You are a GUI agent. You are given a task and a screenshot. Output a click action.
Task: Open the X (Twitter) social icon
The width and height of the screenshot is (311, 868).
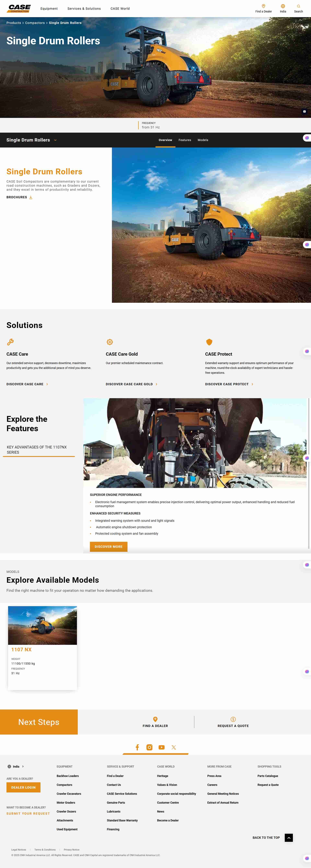[x=174, y=747]
